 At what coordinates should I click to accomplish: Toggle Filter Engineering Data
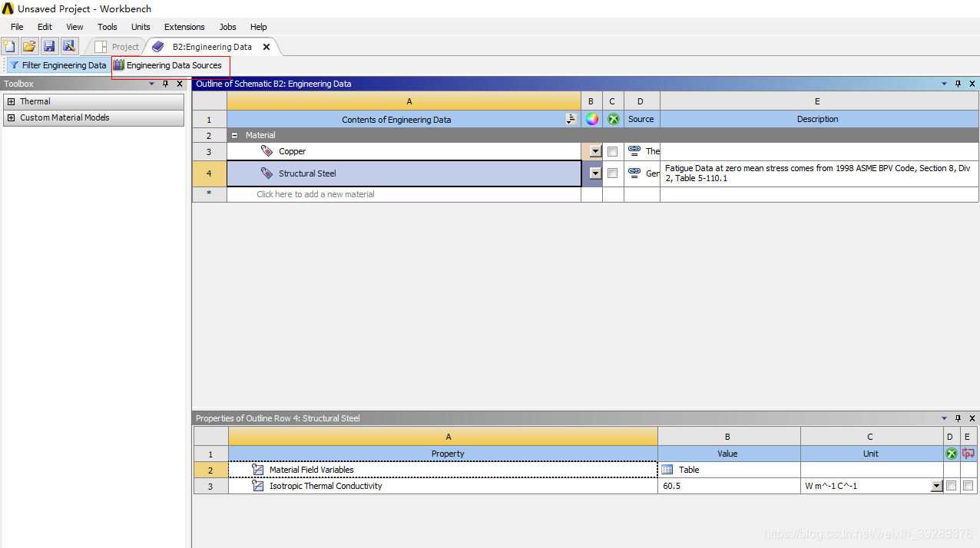click(58, 65)
